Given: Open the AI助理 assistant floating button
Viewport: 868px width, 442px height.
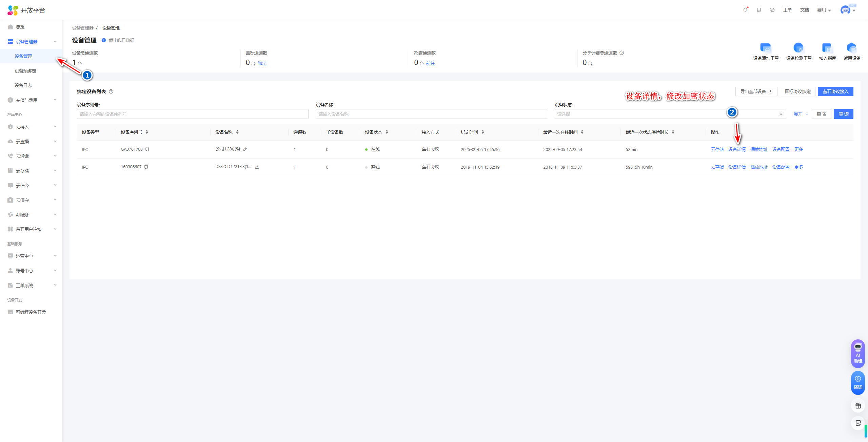Looking at the screenshot, I should (x=857, y=353).
